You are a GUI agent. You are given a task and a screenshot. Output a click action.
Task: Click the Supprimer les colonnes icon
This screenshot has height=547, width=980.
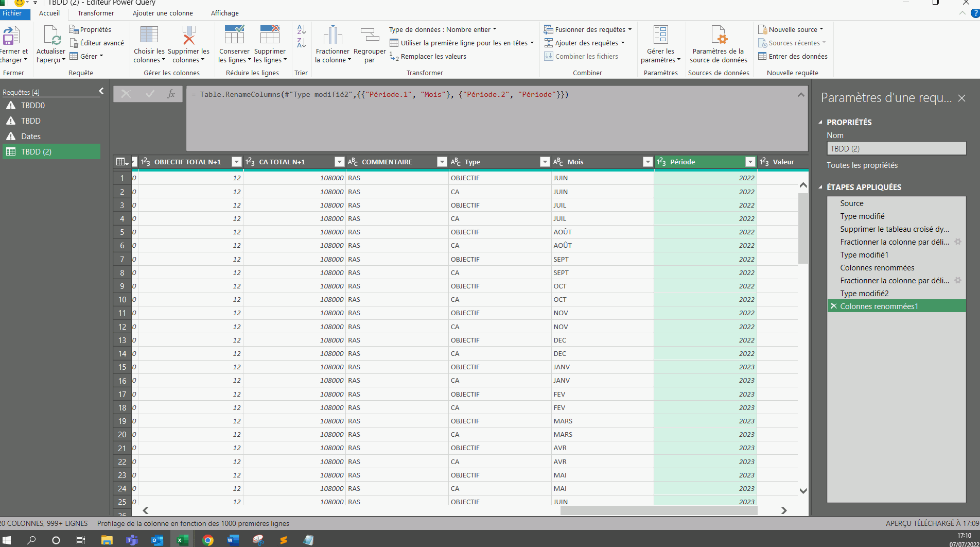pyautogui.click(x=188, y=36)
